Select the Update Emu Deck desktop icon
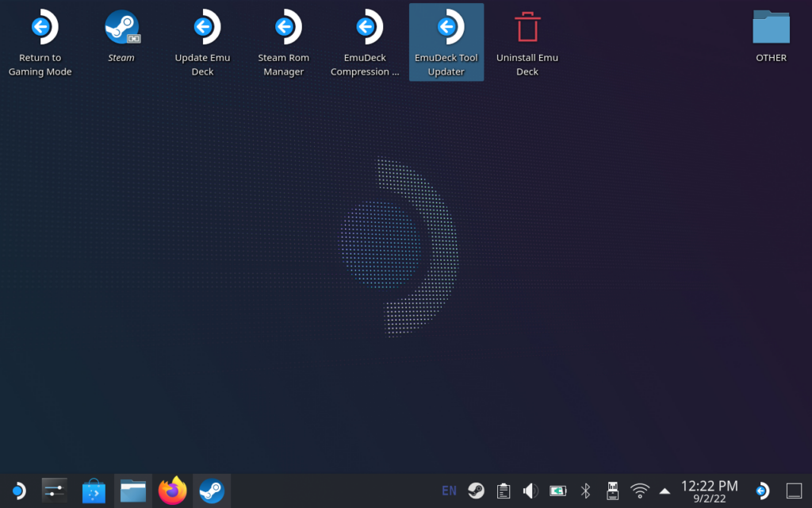 click(x=202, y=43)
